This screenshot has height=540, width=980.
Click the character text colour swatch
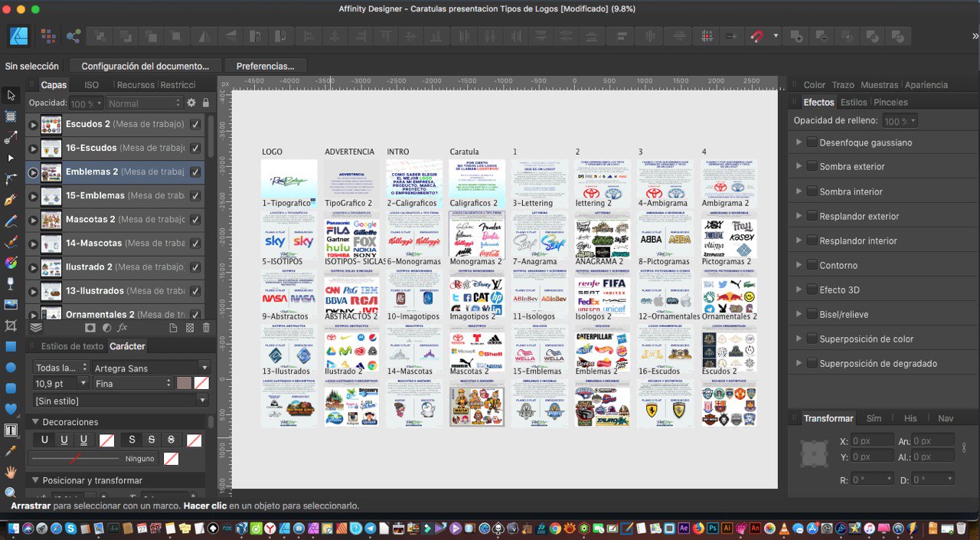point(185,383)
